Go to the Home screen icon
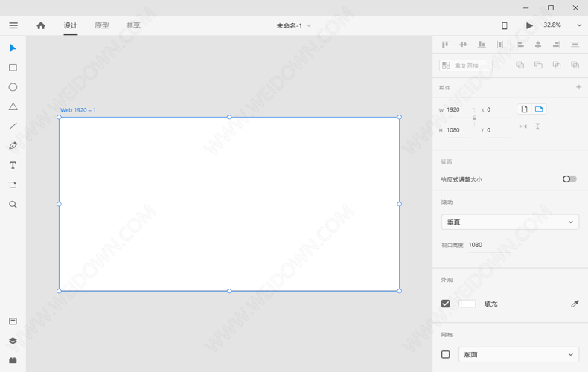This screenshot has width=588, height=372. 41,25
